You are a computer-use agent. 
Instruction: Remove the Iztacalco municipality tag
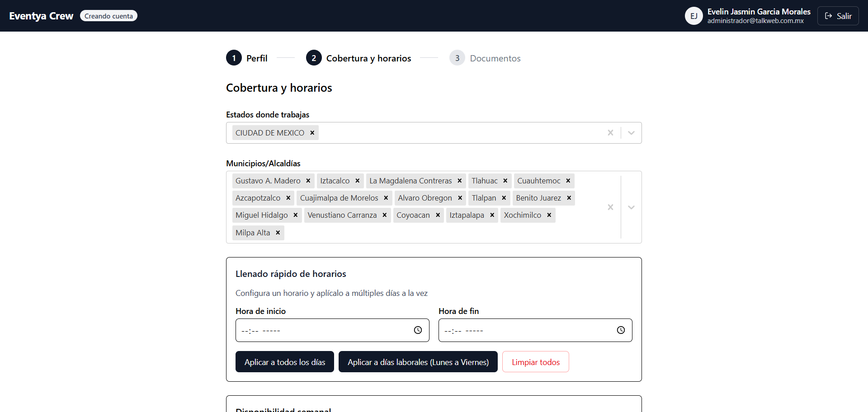(357, 181)
